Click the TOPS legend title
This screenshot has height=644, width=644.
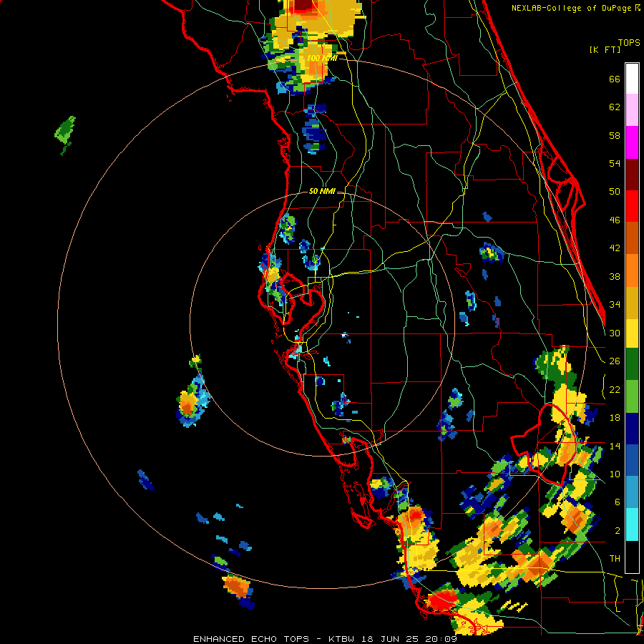point(629,42)
